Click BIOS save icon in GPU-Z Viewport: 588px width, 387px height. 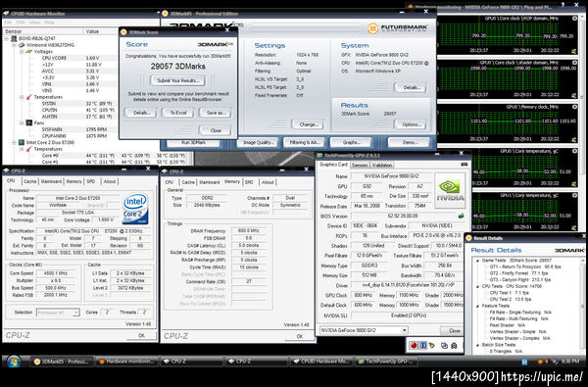click(461, 216)
